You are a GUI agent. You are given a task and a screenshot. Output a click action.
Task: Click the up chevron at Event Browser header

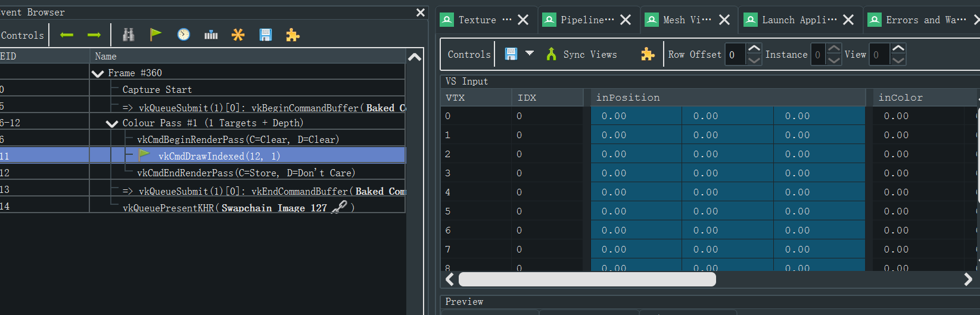pyautogui.click(x=415, y=57)
